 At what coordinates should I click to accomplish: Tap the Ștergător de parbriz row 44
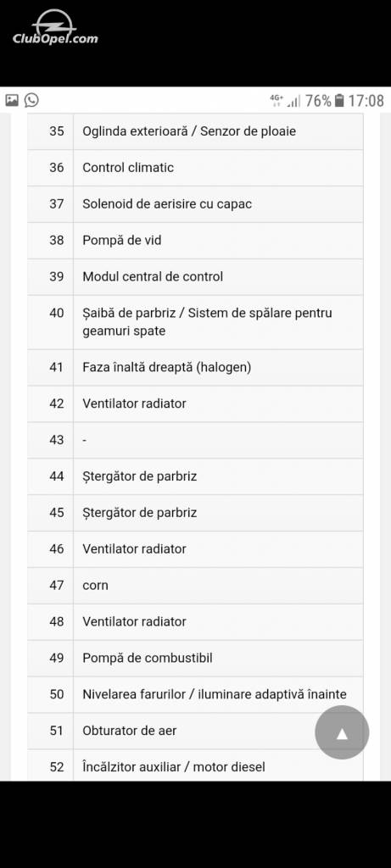pyautogui.click(x=195, y=476)
